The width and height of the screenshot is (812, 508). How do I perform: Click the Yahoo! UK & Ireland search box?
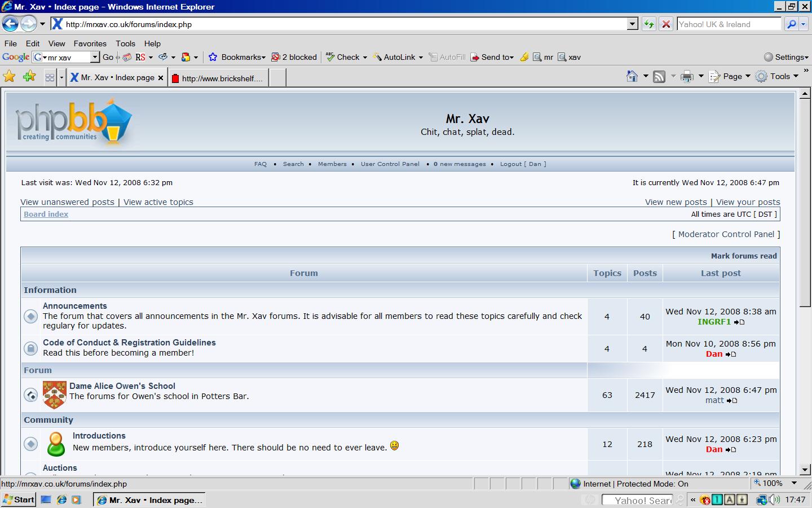pos(728,24)
